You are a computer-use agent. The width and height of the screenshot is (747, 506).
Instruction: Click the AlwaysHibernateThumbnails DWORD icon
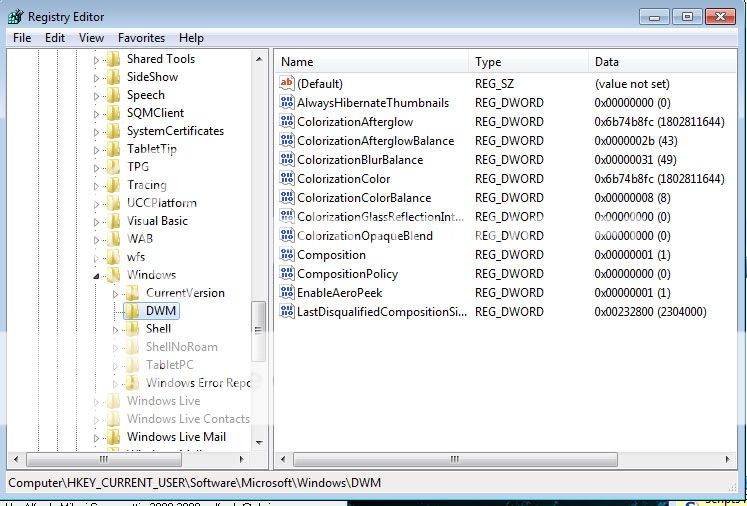click(287, 102)
